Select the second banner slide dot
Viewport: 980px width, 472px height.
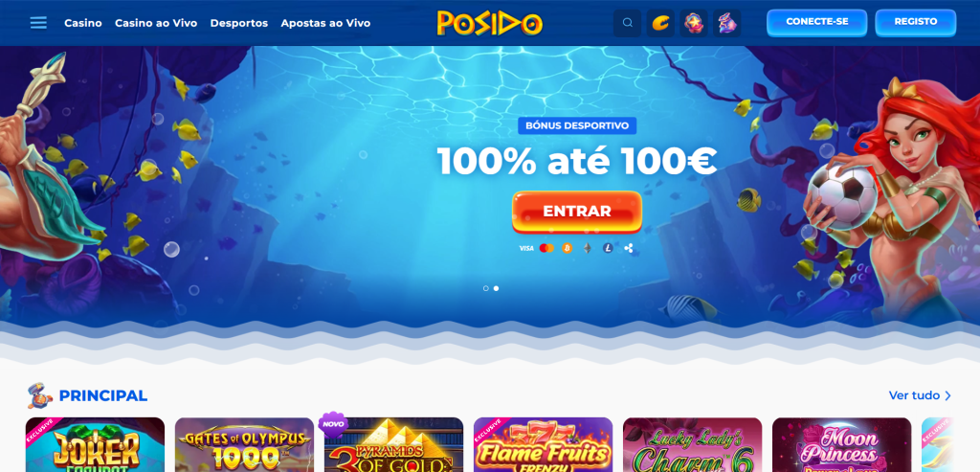pyautogui.click(x=497, y=288)
